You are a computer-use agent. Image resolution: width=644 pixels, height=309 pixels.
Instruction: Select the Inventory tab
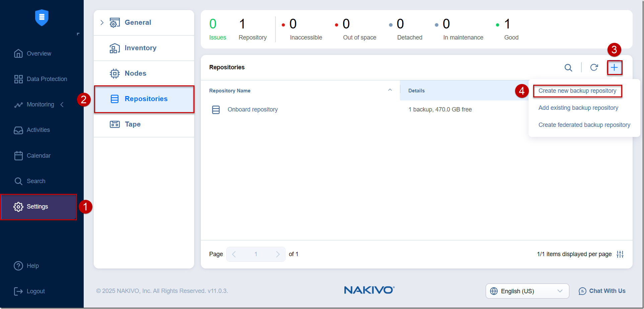(x=144, y=48)
